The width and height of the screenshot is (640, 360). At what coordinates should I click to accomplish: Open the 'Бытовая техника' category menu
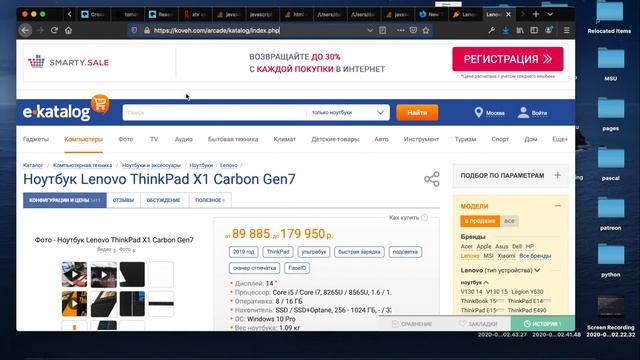(x=233, y=139)
